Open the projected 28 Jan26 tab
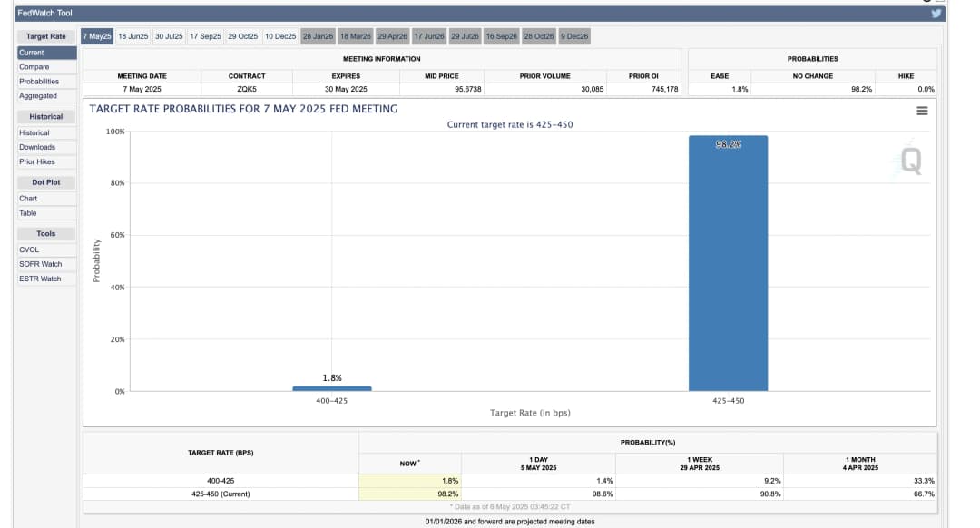This screenshot has width=980, height=528. tap(318, 36)
